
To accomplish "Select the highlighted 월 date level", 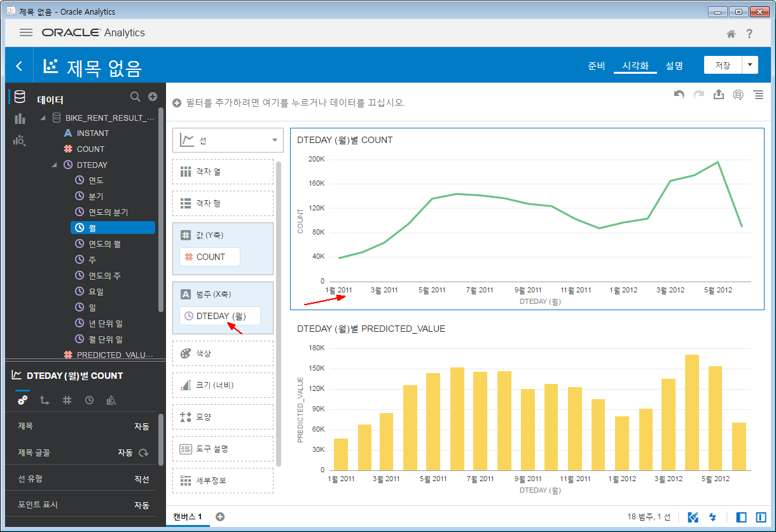I will point(113,228).
